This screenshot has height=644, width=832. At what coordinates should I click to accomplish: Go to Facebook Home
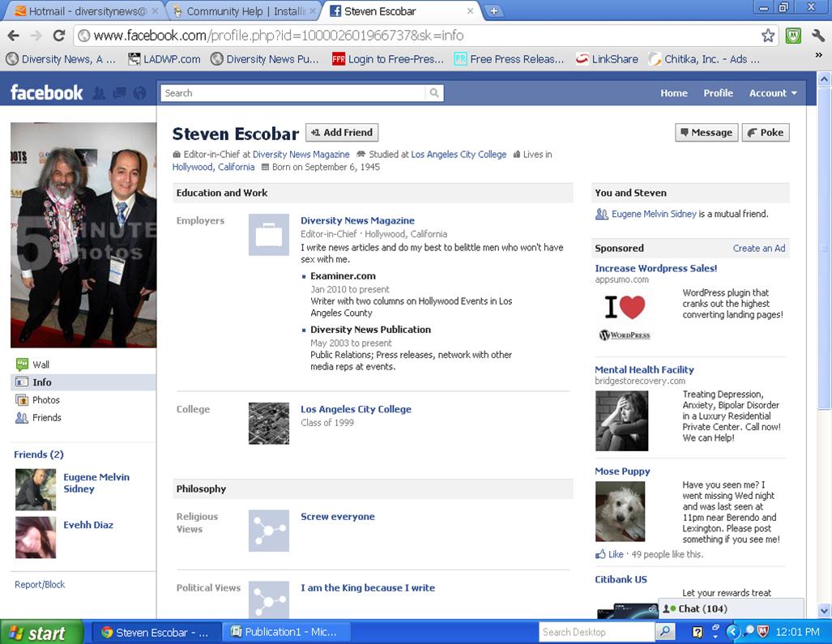click(x=674, y=93)
